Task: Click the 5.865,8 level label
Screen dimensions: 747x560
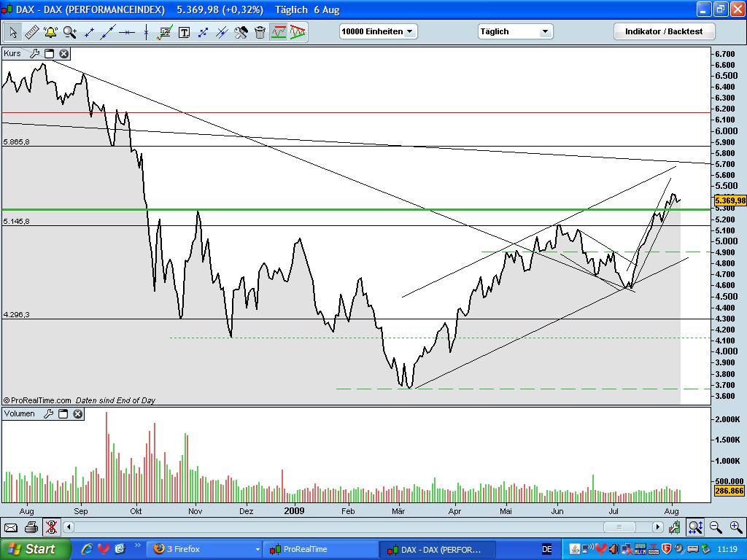Action: click(x=16, y=141)
